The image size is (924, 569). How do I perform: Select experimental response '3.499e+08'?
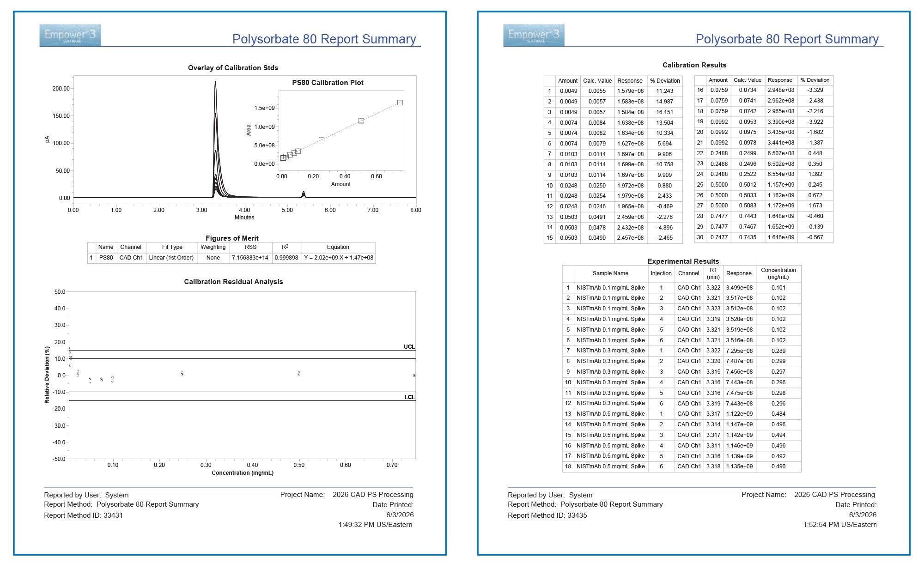[739, 288]
